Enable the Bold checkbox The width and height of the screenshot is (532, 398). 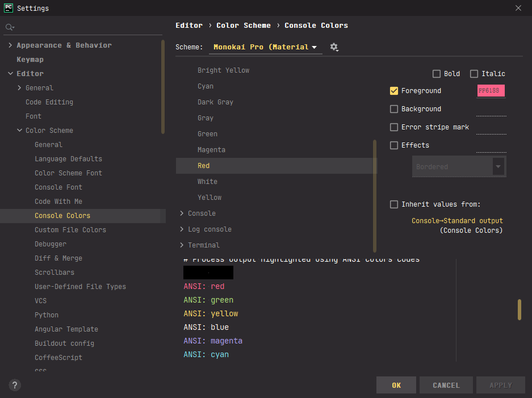tap(437, 74)
